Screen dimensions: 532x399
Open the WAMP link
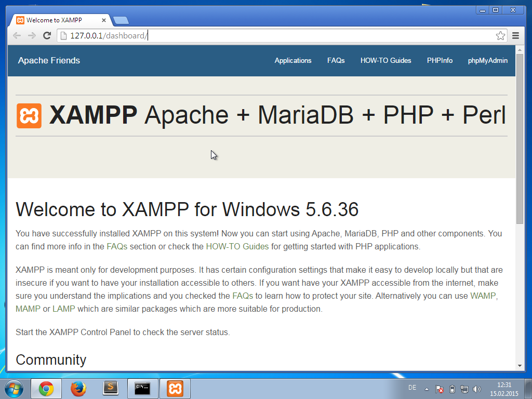pyautogui.click(x=483, y=296)
